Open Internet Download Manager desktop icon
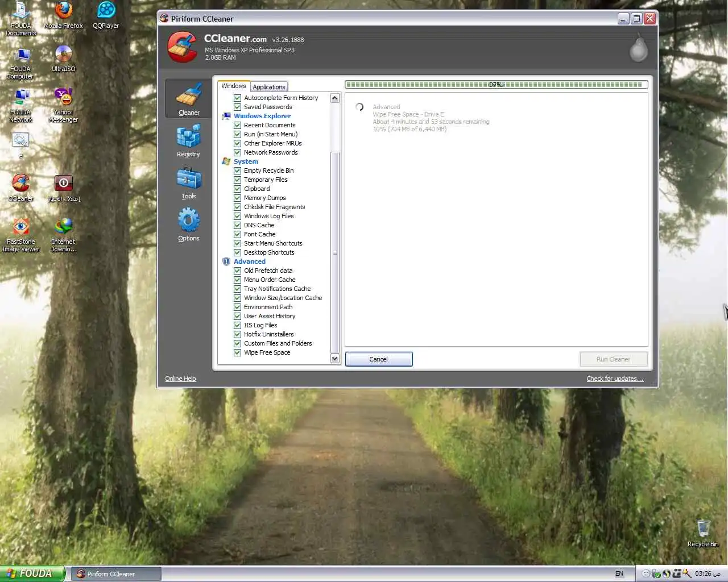 tap(63, 235)
